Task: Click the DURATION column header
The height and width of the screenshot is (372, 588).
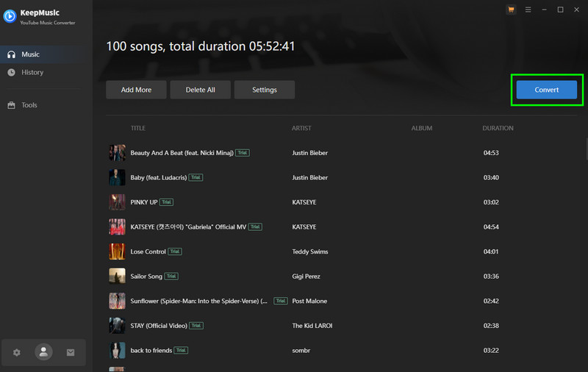Action: [x=498, y=128]
